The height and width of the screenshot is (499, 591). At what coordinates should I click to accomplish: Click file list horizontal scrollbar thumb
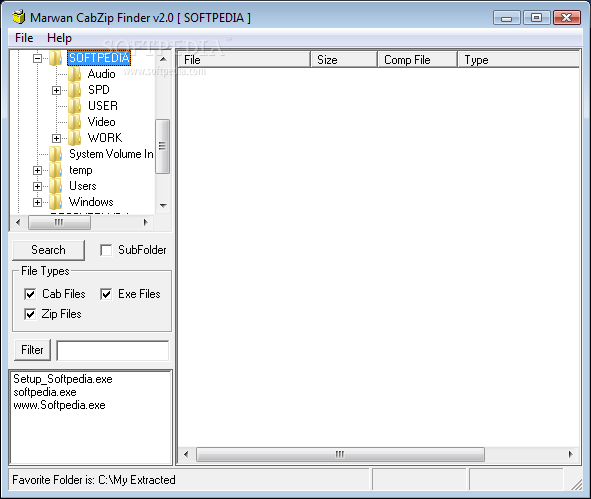[x=340, y=454]
